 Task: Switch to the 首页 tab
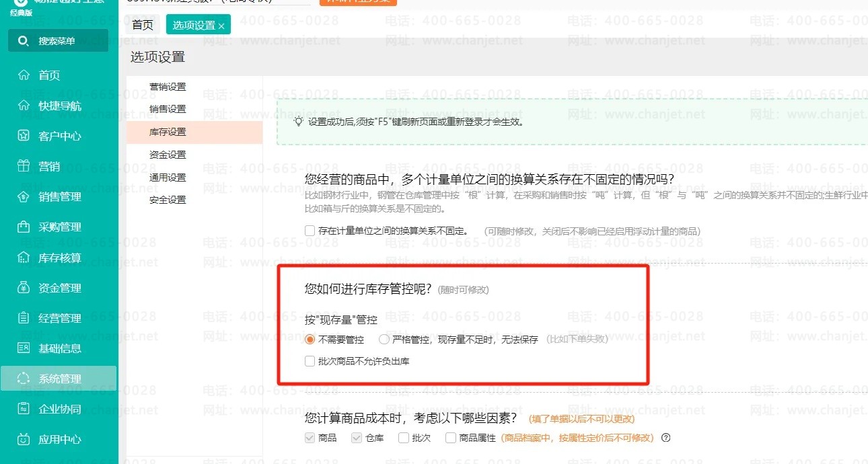pos(143,26)
